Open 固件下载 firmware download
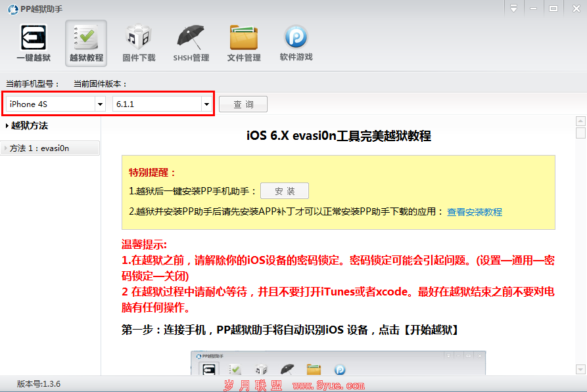The image size is (587, 392). [139, 43]
